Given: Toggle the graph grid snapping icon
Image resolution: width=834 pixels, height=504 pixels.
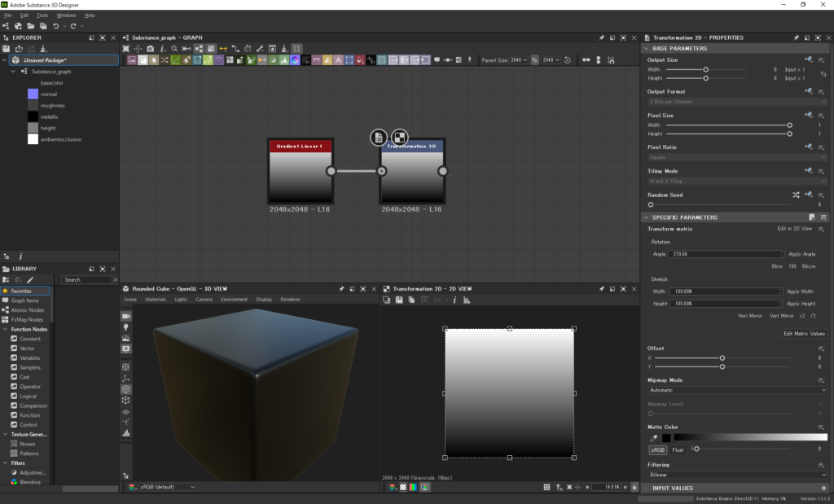Looking at the screenshot, I should [x=296, y=49].
